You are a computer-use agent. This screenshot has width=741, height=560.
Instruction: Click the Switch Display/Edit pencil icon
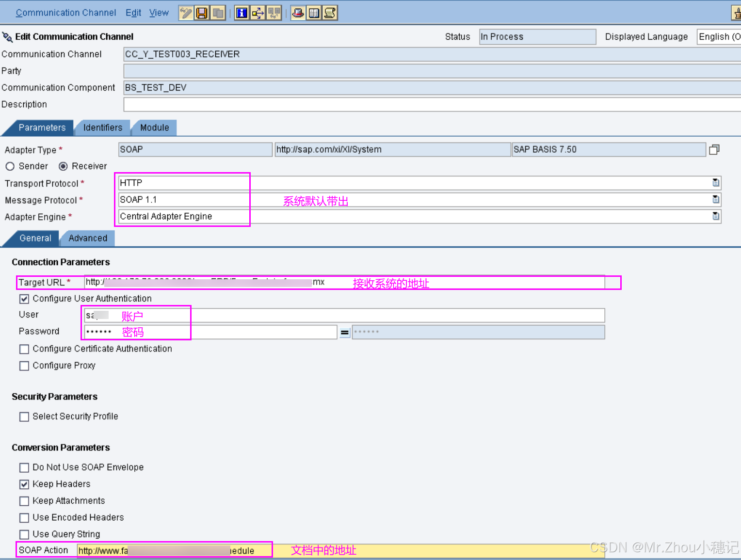[x=185, y=13]
